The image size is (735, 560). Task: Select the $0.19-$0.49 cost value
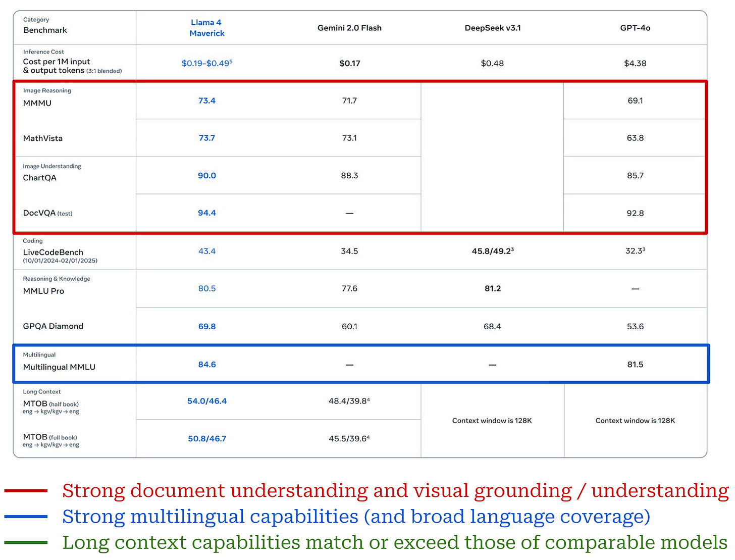tap(207, 63)
